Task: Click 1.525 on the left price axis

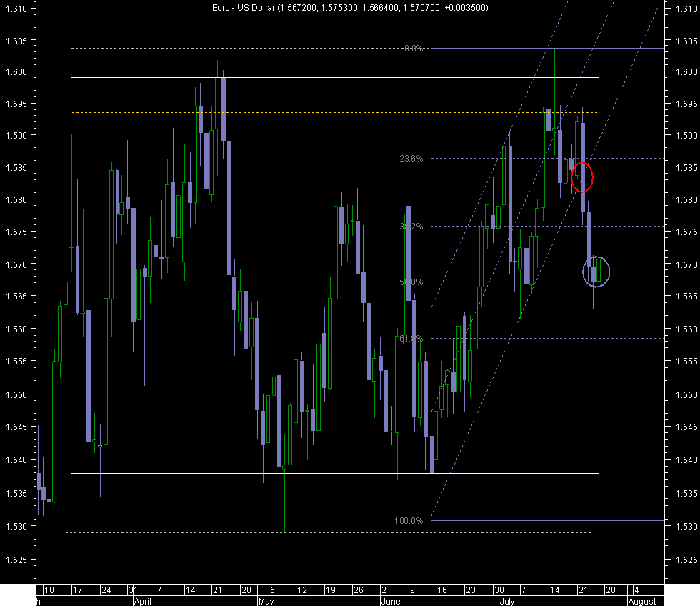Action: (16, 560)
